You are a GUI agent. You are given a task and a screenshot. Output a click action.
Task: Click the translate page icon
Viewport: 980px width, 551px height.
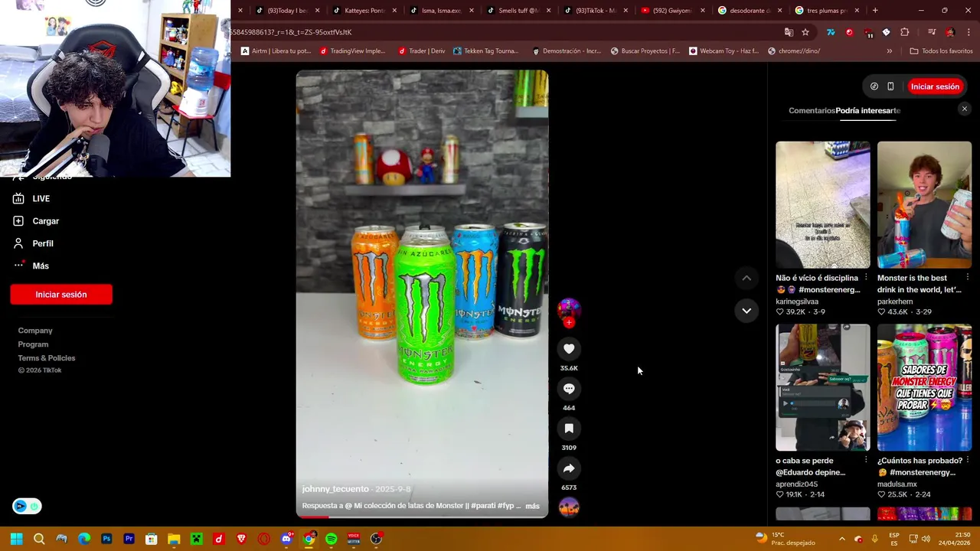(789, 32)
